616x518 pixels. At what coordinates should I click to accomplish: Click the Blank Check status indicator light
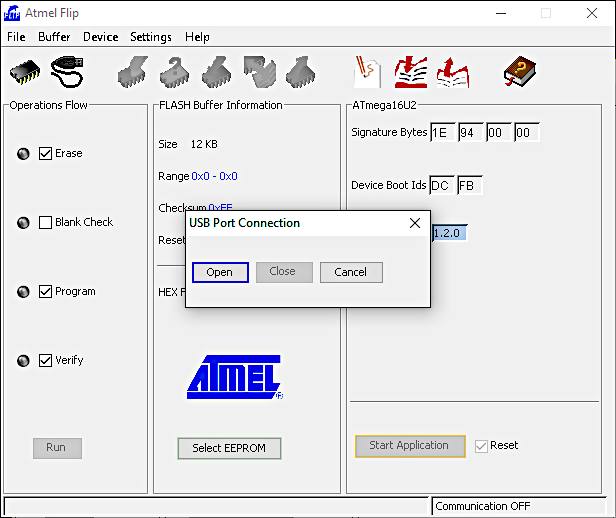(x=23, y=223)
